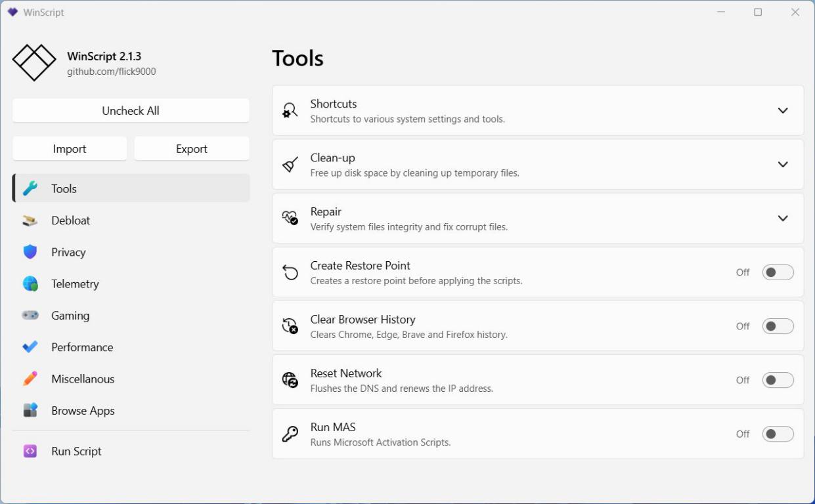
Task: Click the Run Script purple code icon
Action: pyautogui.click(x=30, y=451)
